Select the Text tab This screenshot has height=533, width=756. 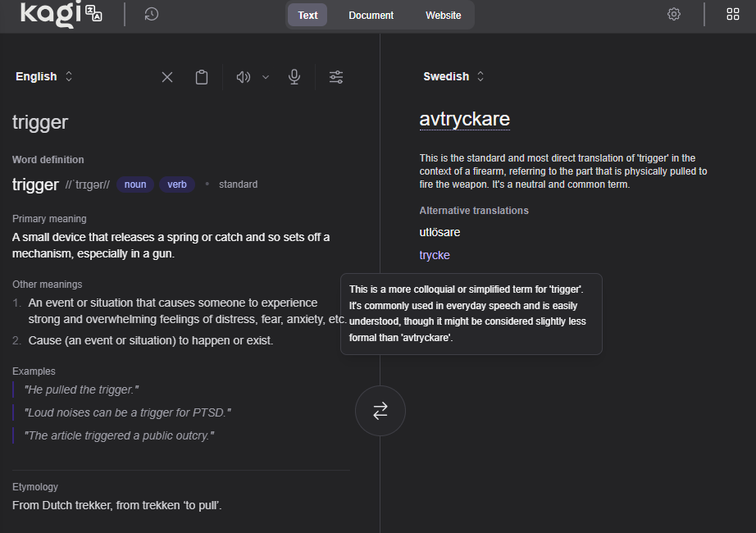(x=307, y=15)
